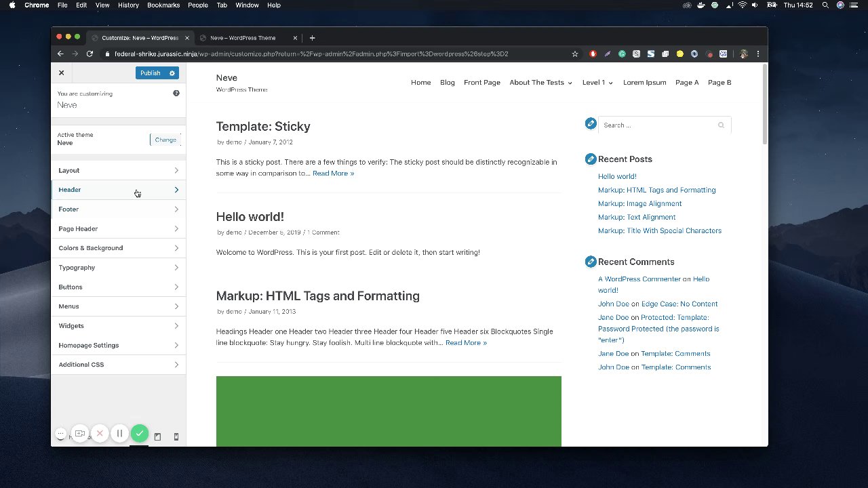Open a new Chrome tab
868x488 pixels.
[x=312, y=38]
